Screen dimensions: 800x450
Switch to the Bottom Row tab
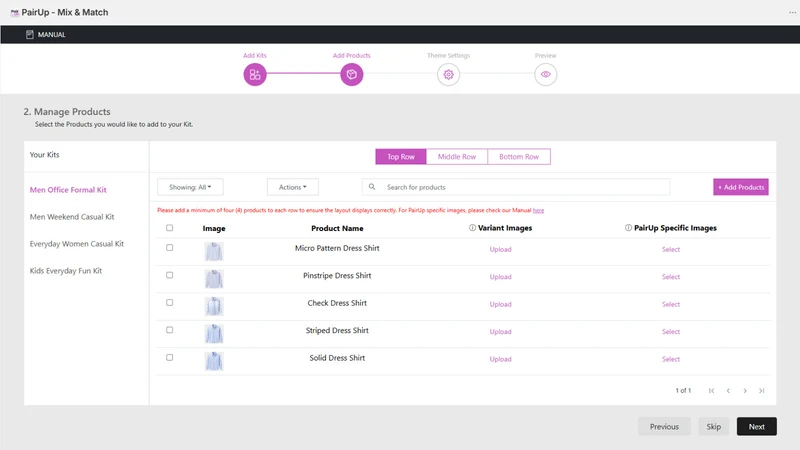(x=519, y=157)
